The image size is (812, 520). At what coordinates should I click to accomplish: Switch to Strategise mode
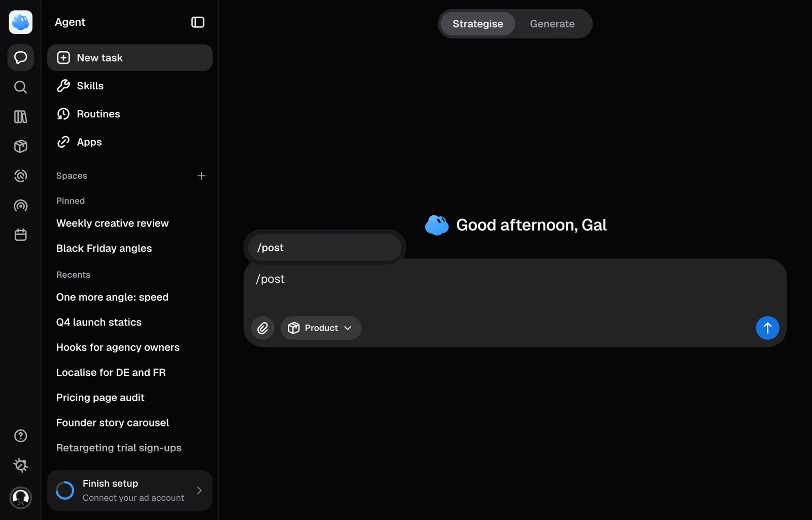click(x=478, y=24)
